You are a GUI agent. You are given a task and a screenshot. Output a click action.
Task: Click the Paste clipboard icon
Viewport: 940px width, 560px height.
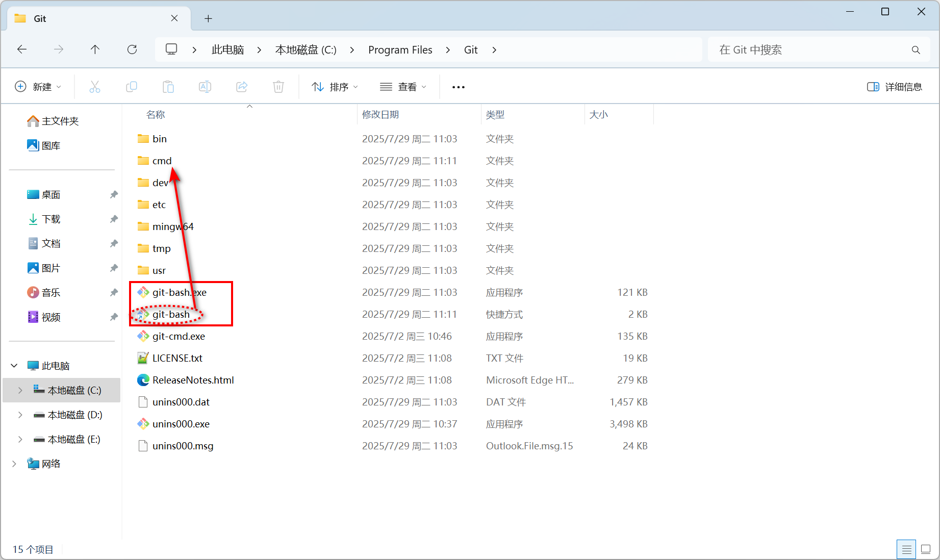(x=168, y=87)
